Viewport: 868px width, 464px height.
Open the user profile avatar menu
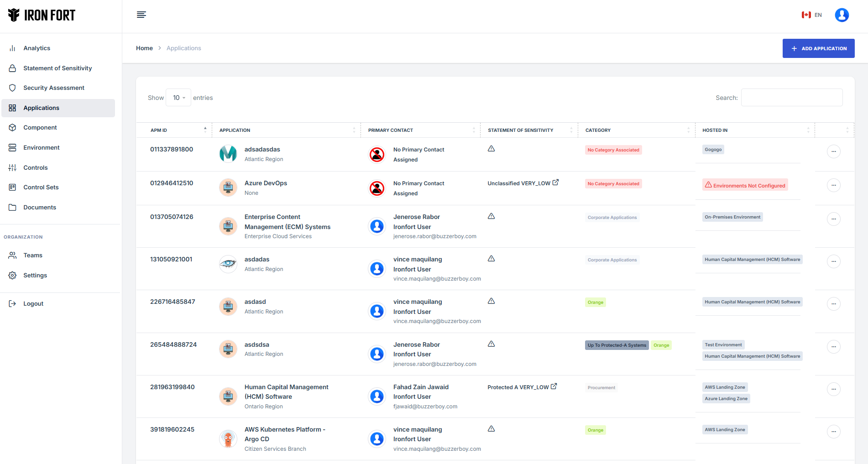[842, 15]
